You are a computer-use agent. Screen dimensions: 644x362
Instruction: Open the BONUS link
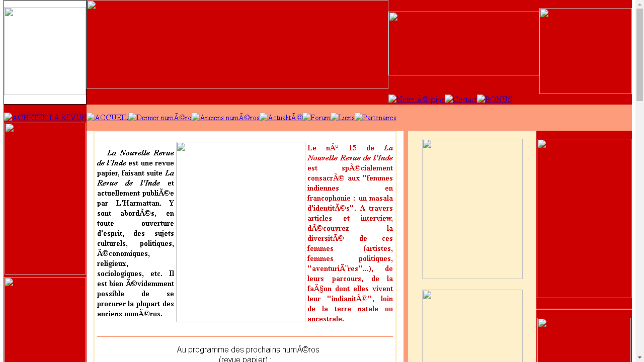(495, 100)
